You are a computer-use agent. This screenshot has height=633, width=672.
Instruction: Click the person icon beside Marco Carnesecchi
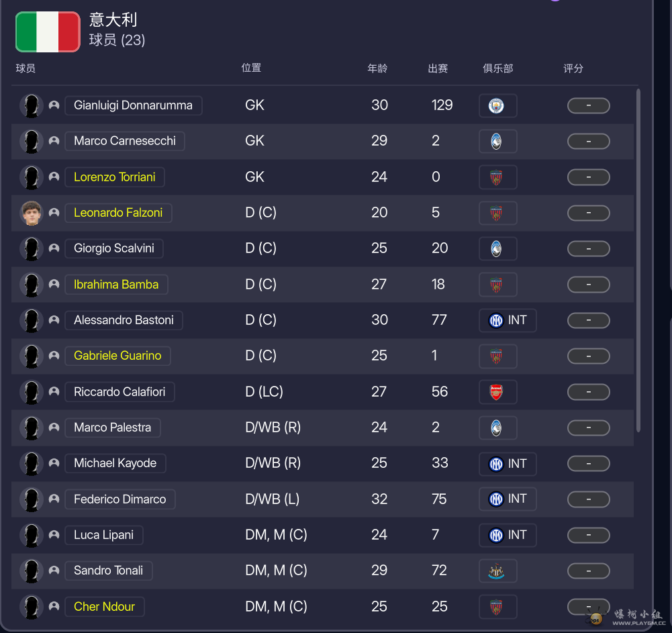(x=54, y=141)
